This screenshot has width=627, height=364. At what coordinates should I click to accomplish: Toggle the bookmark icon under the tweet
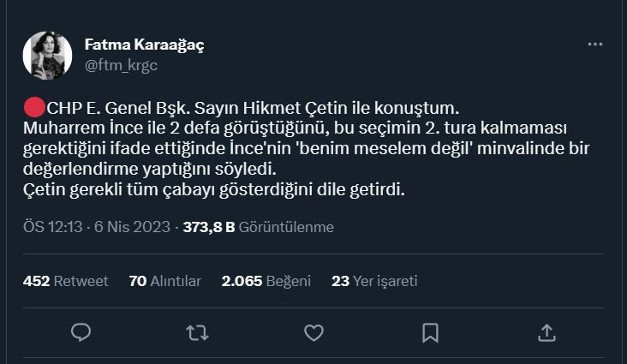pyautogui.click(x=430, y=332)
